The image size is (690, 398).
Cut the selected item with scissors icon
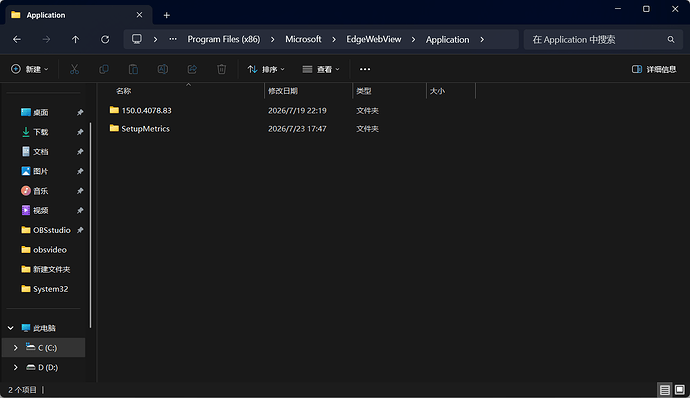click(x=74, y=69)
